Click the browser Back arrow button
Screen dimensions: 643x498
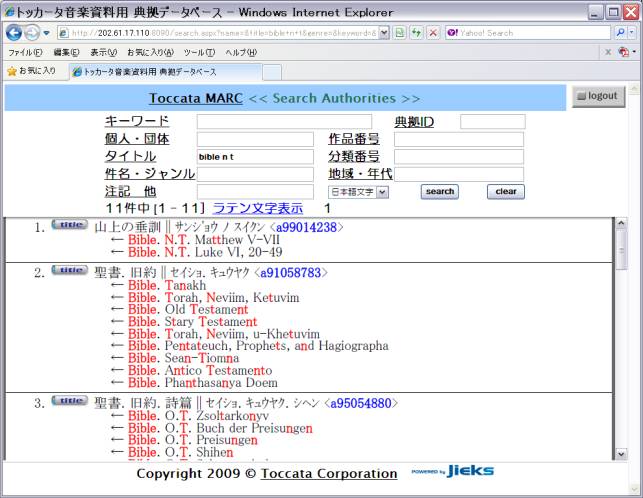point(14,33)
